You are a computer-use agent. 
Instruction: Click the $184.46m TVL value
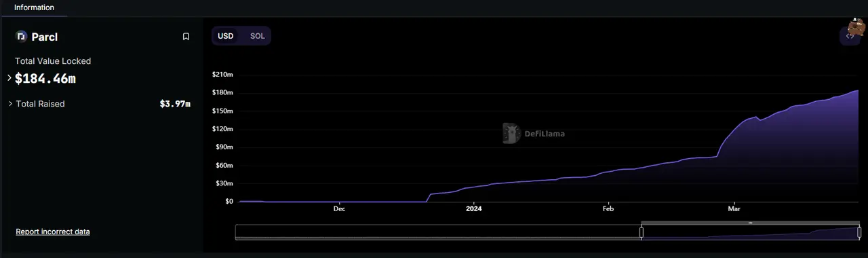pyautogui.click(x=45, y=79)
